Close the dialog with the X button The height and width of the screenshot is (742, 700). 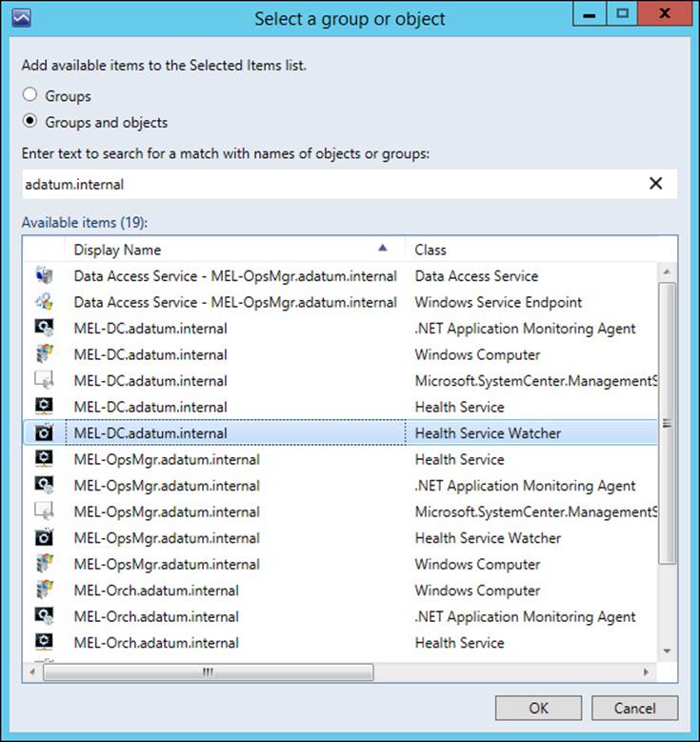(665, 13)
